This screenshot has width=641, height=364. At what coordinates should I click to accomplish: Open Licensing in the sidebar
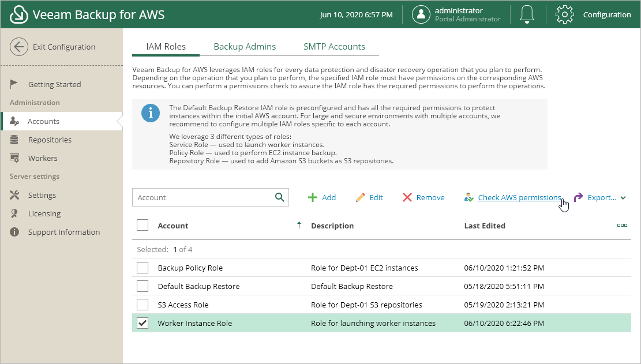tap(44, 213)
